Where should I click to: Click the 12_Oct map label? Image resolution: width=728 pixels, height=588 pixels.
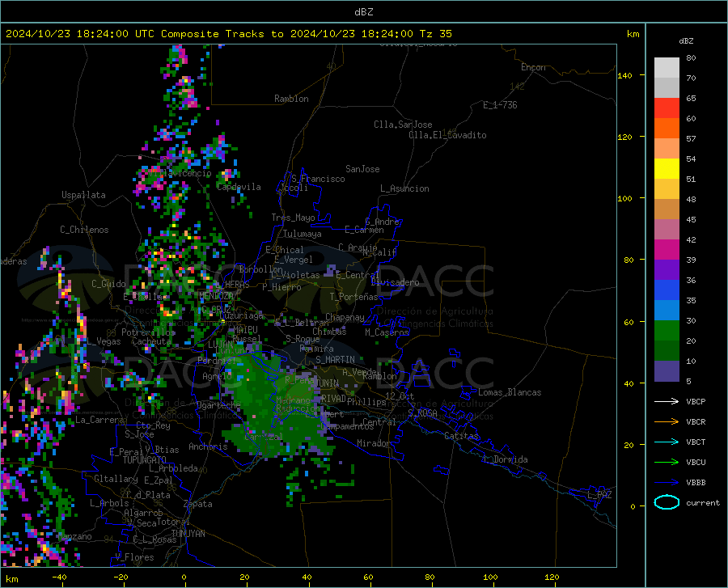pos(400,396)
